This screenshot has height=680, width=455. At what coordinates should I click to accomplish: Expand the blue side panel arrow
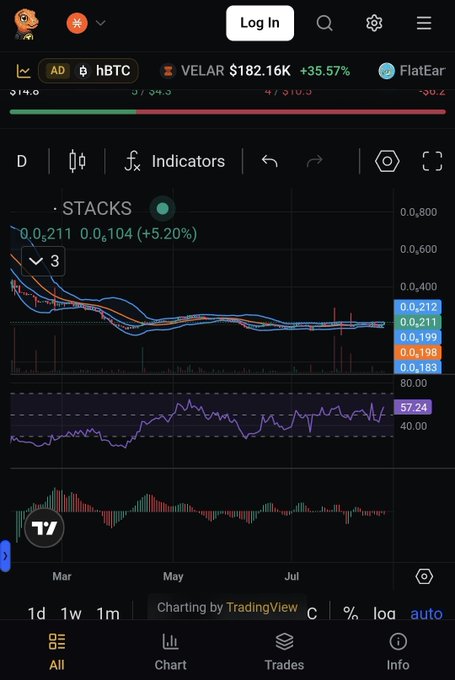(x=5, y=556)
